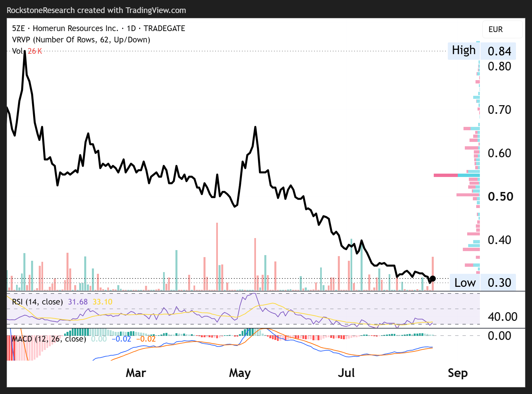Click the Jul label on time axis
The image size is (532, 394).
pyautogui.click(x=346, y=373)
